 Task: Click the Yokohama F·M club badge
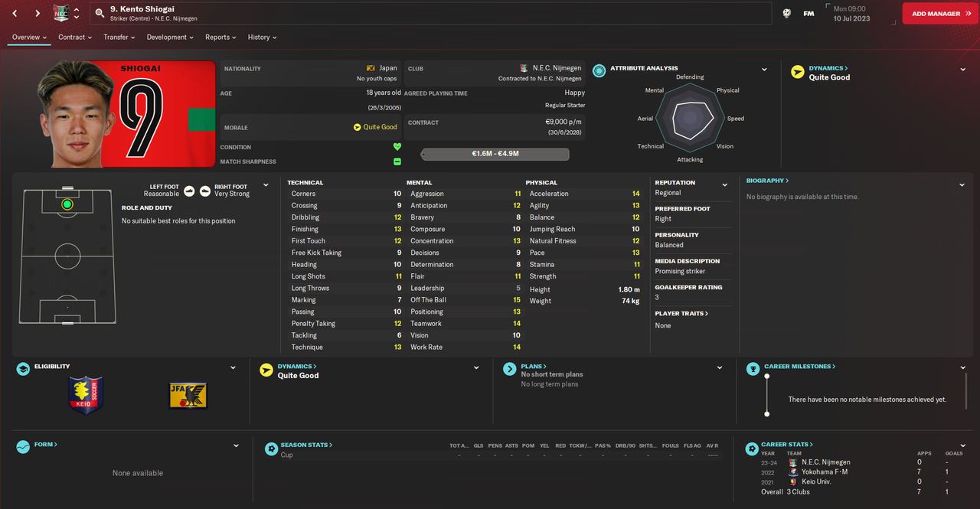point(793,472)
